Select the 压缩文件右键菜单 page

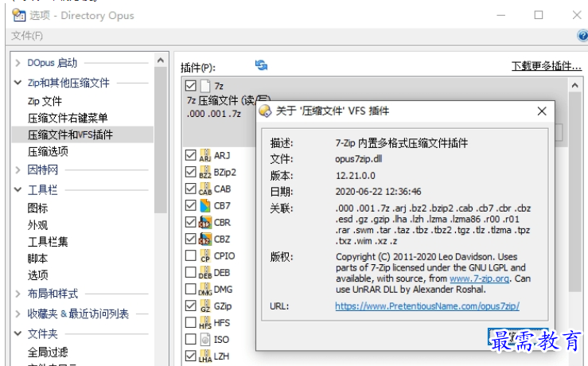tap(68, 118)
